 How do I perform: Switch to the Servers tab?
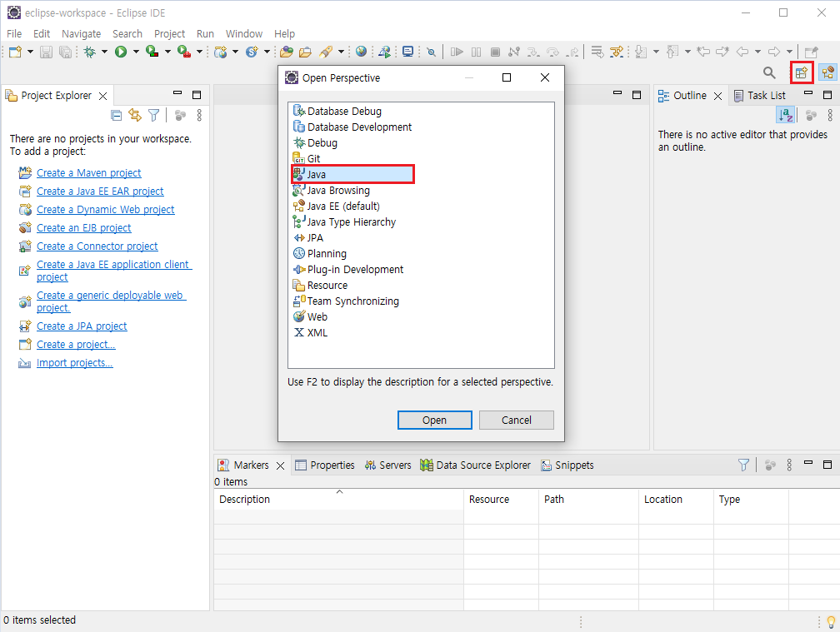387,465
